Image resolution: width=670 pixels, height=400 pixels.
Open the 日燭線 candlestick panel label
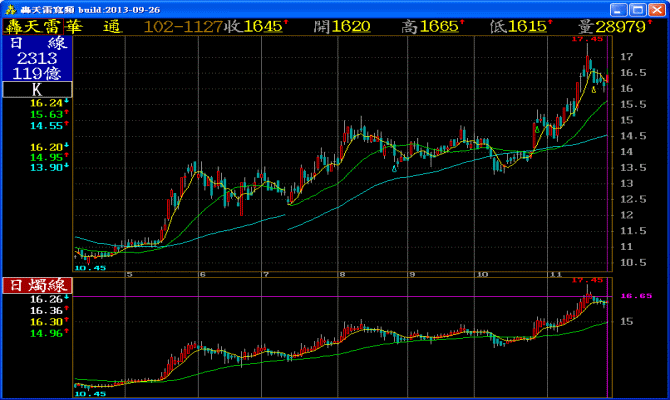point(34,286)
